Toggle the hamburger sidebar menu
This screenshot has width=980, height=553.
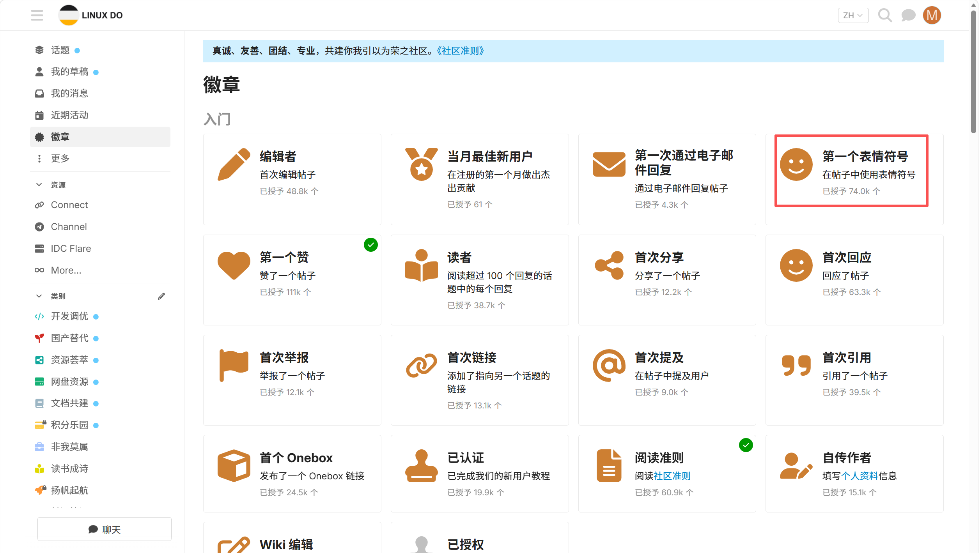(37, 15)
